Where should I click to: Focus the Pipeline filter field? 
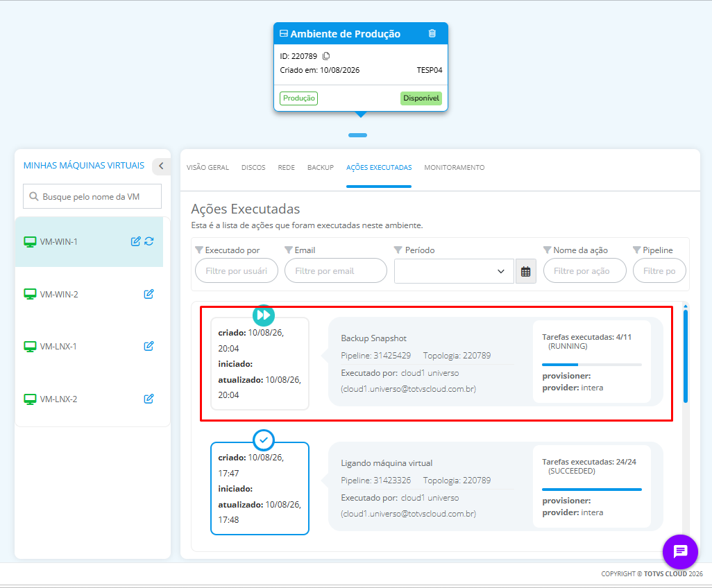[x=659, y=271]
